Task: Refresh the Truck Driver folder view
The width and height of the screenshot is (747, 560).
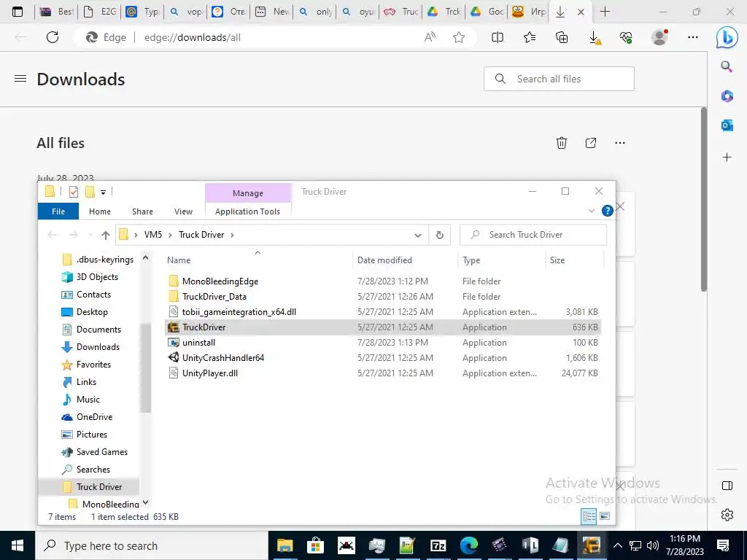Action: [440, 235]
